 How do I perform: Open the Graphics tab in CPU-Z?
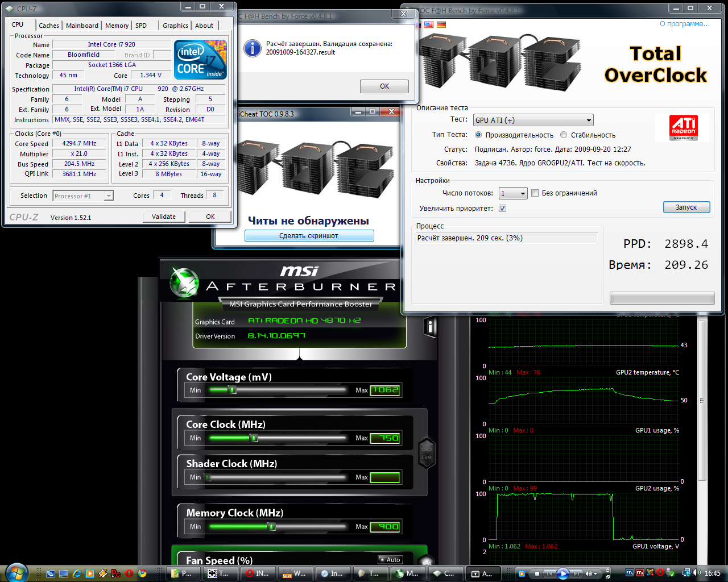(x=175, y=26)
